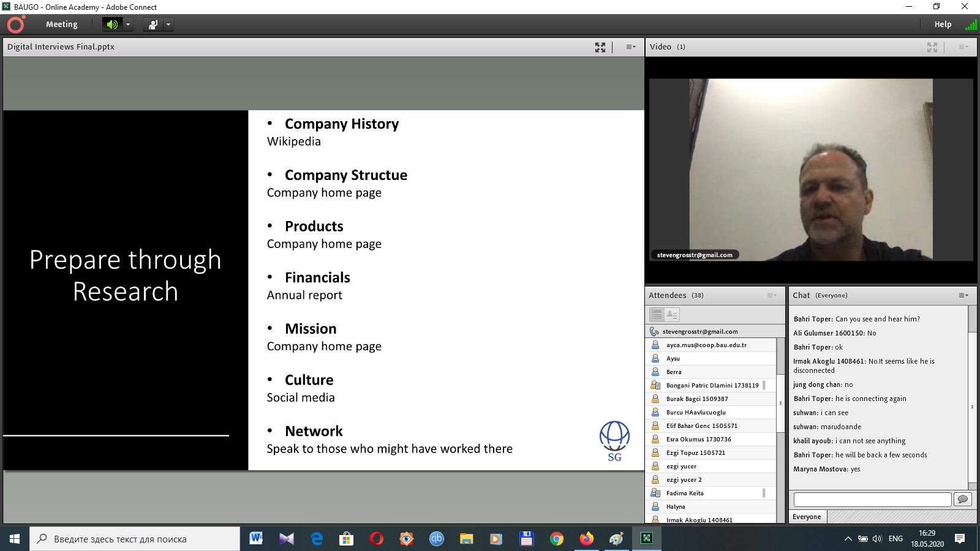Open Google Chrome from the taskbar

click(x=557, y=539)
